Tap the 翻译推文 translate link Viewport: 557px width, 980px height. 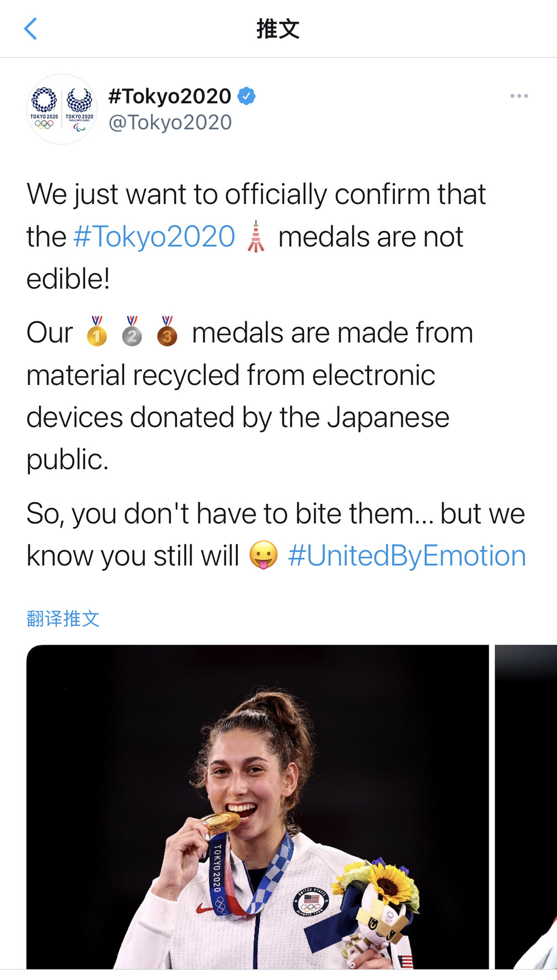click(63, 618)
